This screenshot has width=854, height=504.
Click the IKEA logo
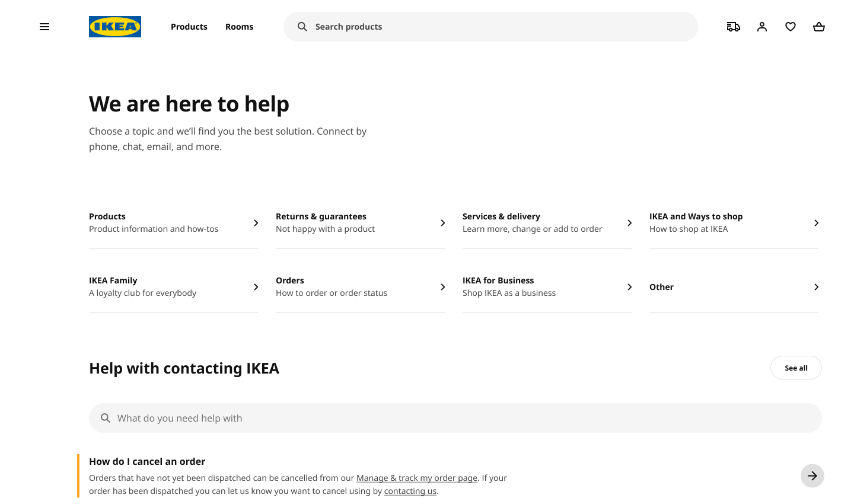pyautogui.click(x=115, y=27)
